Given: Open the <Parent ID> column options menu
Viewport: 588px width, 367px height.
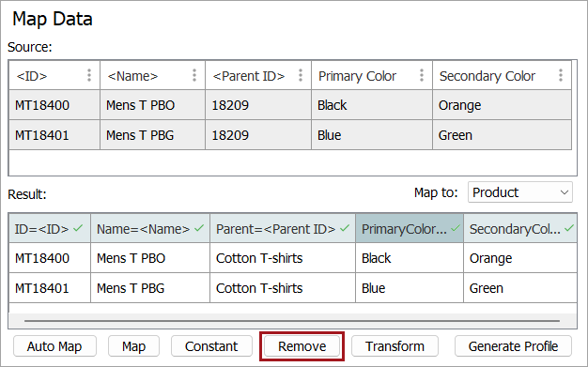Looking at the screenshot, I should [301, 75].
